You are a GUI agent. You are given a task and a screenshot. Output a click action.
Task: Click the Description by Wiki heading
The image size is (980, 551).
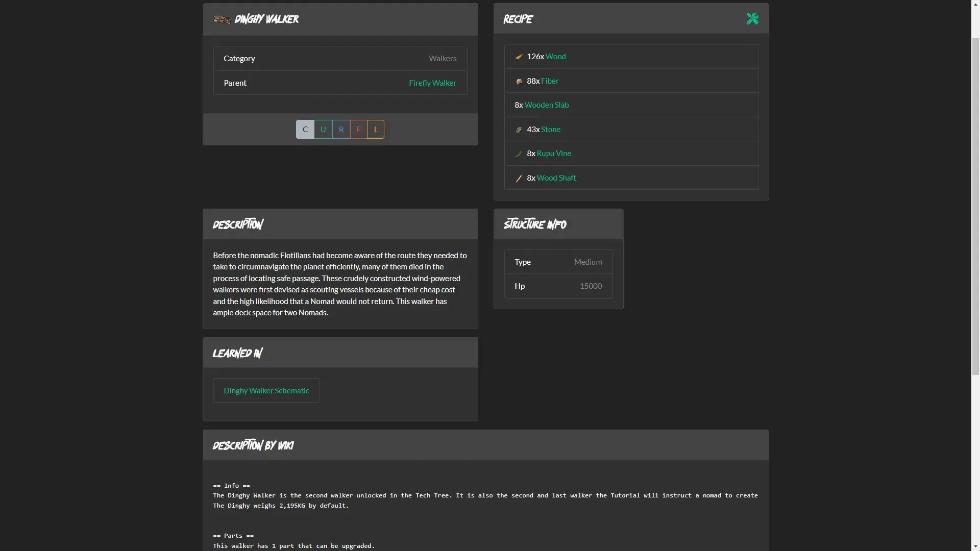(253, 445)
